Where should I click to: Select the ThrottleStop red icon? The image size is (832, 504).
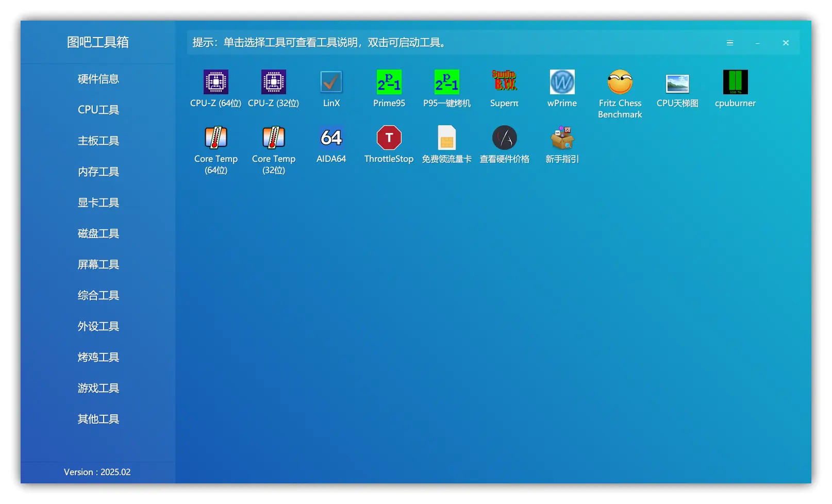tap(389, 138)
